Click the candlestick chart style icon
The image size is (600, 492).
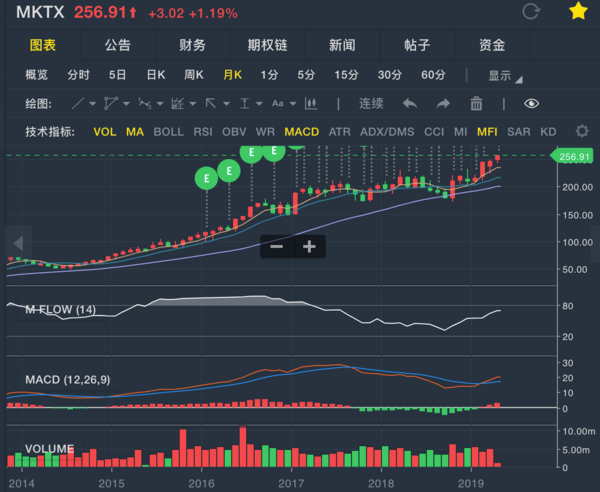pos(311,103)
